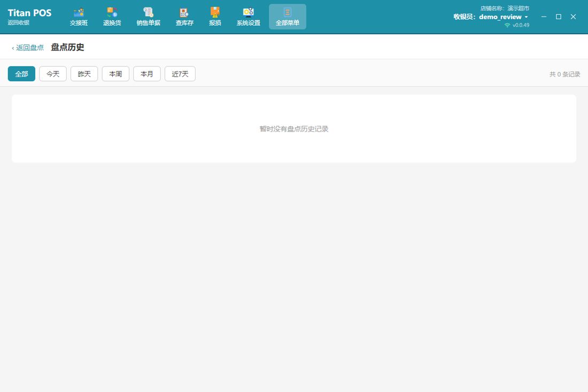This screenshot has height=392, width=588.
Task: Filter history by 本月
Action: 147,74
